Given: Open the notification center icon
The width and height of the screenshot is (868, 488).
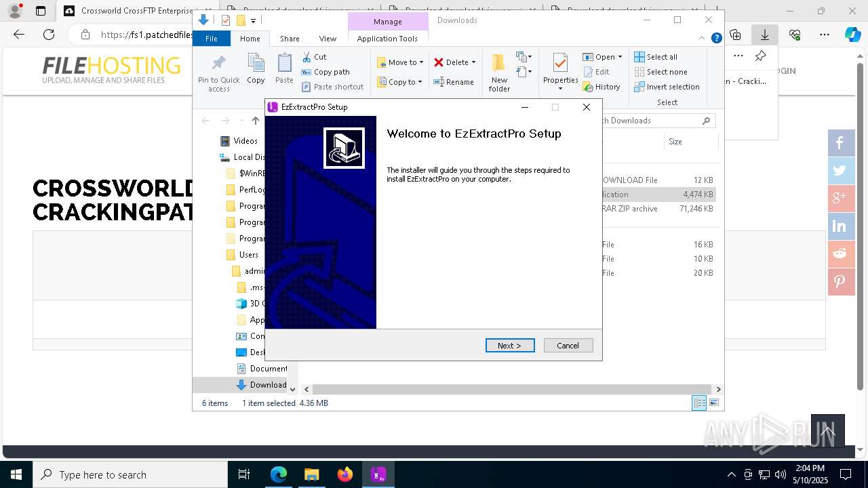Looking at the screenshot, I should point(846,474).
